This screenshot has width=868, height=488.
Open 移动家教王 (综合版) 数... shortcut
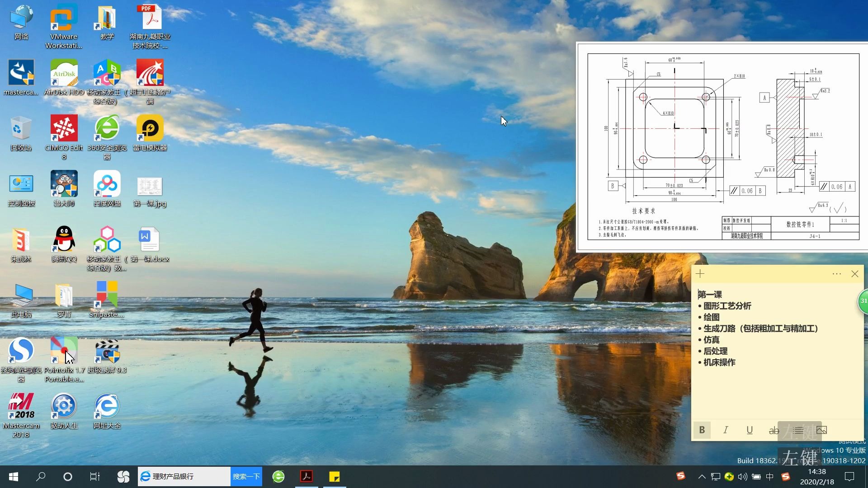click(107, 249)
